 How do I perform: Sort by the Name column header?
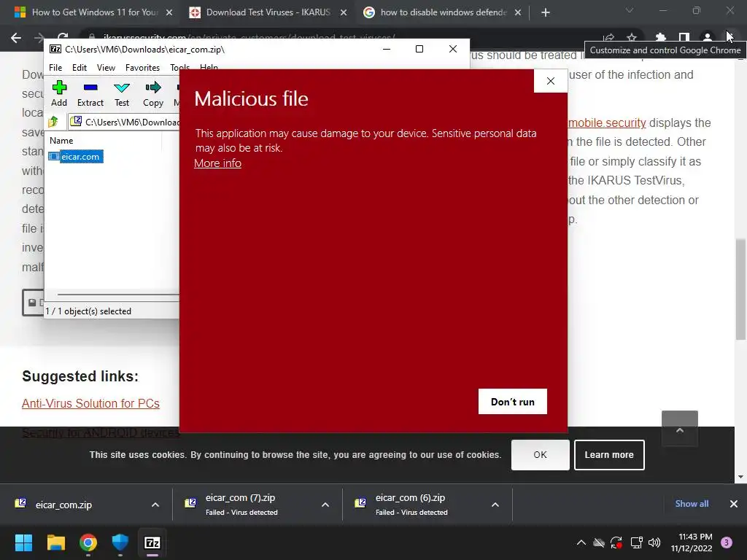[61, 141]
